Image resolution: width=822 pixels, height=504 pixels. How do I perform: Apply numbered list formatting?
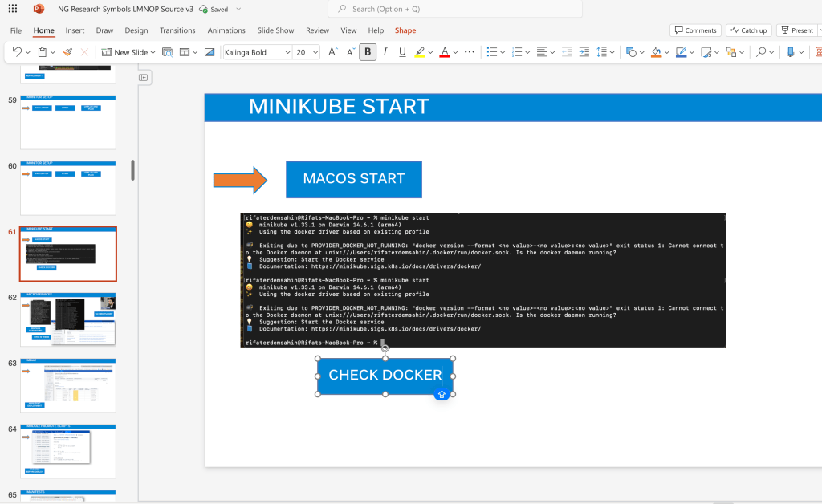517,52
